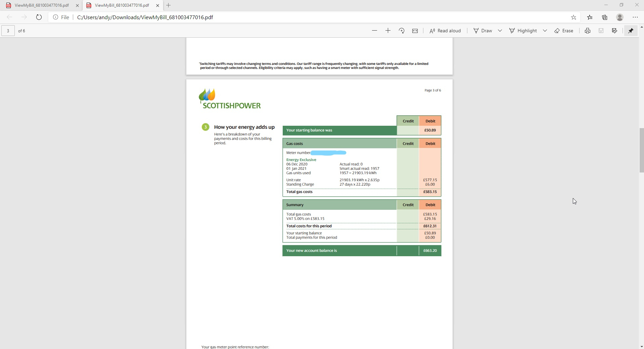Click the '£29.16' VAT amount in Summary
The width and height of the screenshot is (644, 349).
[430, 219]
